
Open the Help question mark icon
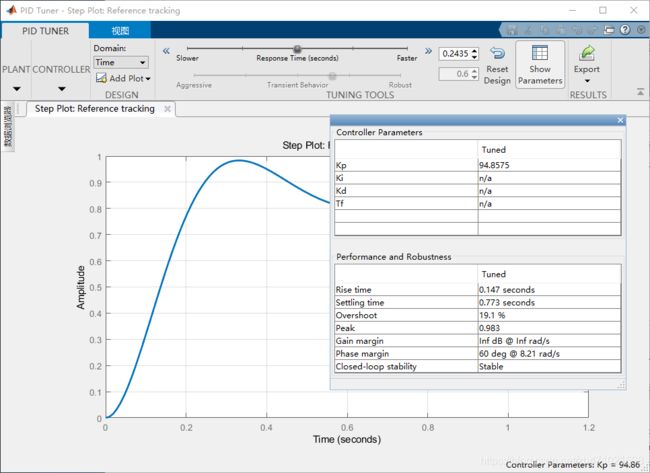(x=625, y=29)
